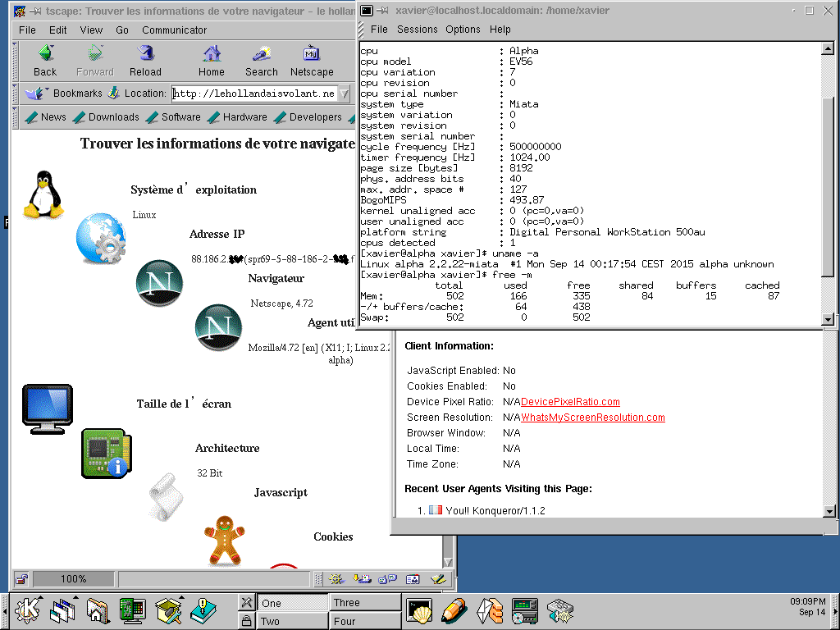Click the page proxy icon beside Location

[x=113, y=94]
